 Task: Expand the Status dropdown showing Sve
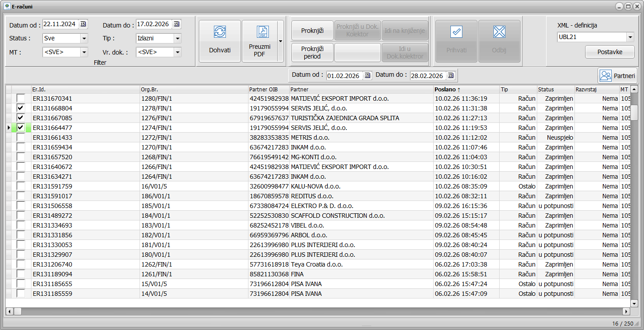click(x=84, y=39)
